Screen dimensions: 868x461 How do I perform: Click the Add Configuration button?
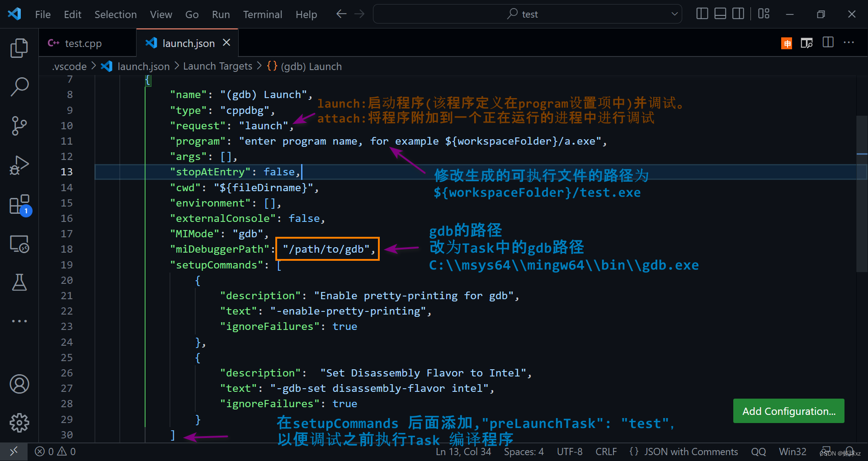(788, 411)
